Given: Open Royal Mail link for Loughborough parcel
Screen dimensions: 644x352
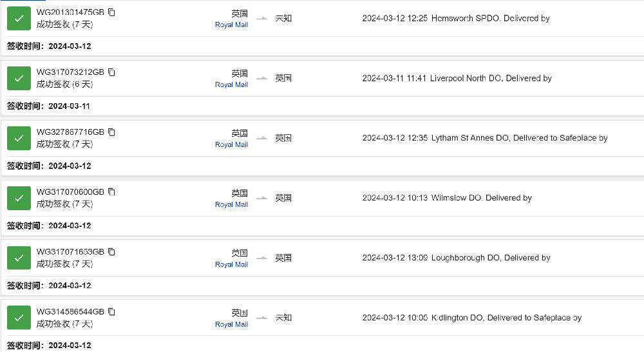Looking at the screenshot, I should (231, 264).
